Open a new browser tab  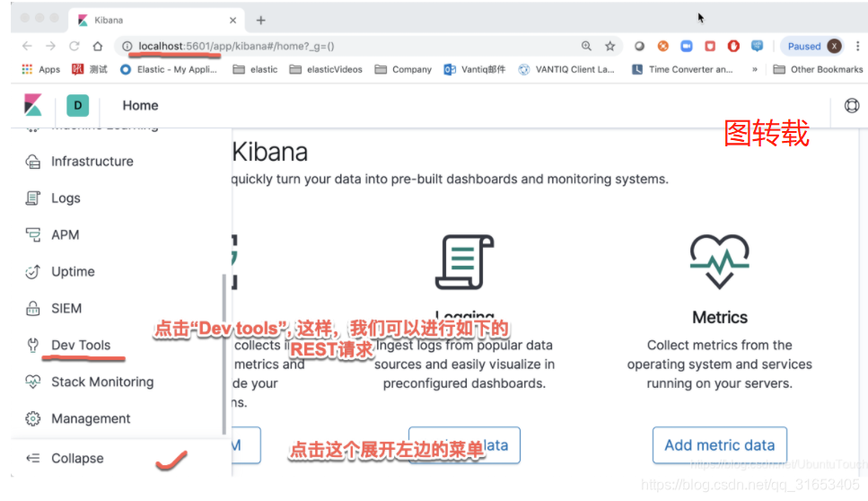pos(260,21)
